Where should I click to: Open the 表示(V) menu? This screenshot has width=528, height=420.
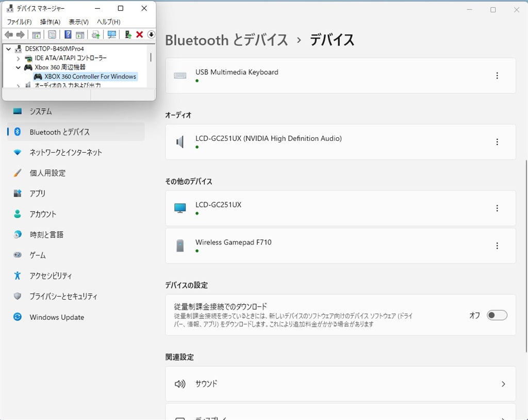coord(78,22)
